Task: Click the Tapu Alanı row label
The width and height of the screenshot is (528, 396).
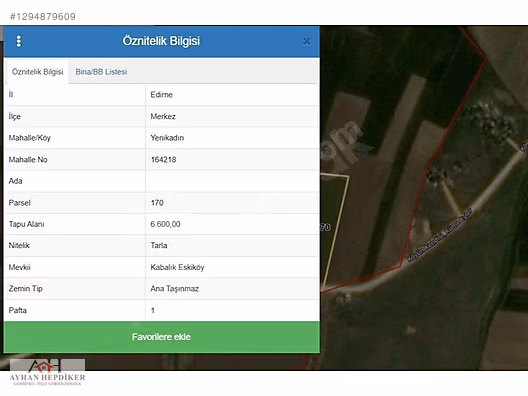Action: [x=27, y=224]
